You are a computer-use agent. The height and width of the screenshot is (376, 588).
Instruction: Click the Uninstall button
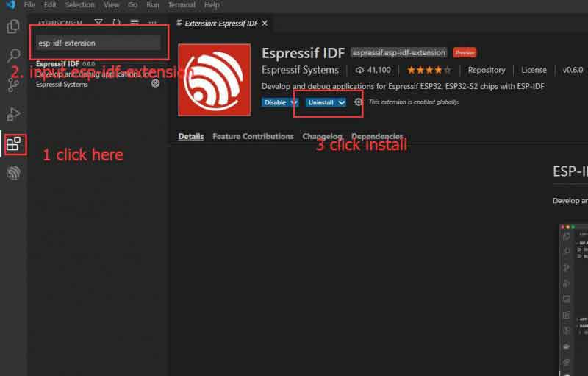321,102
